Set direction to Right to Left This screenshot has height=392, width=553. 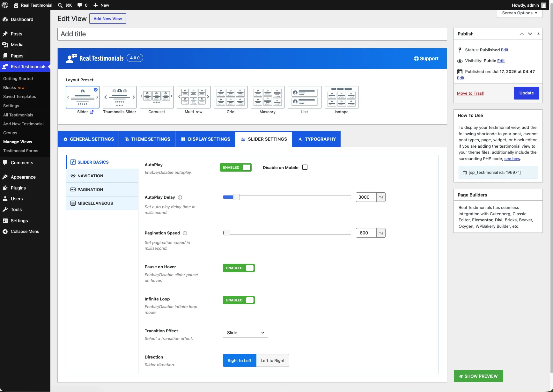(x=240, y=360)
